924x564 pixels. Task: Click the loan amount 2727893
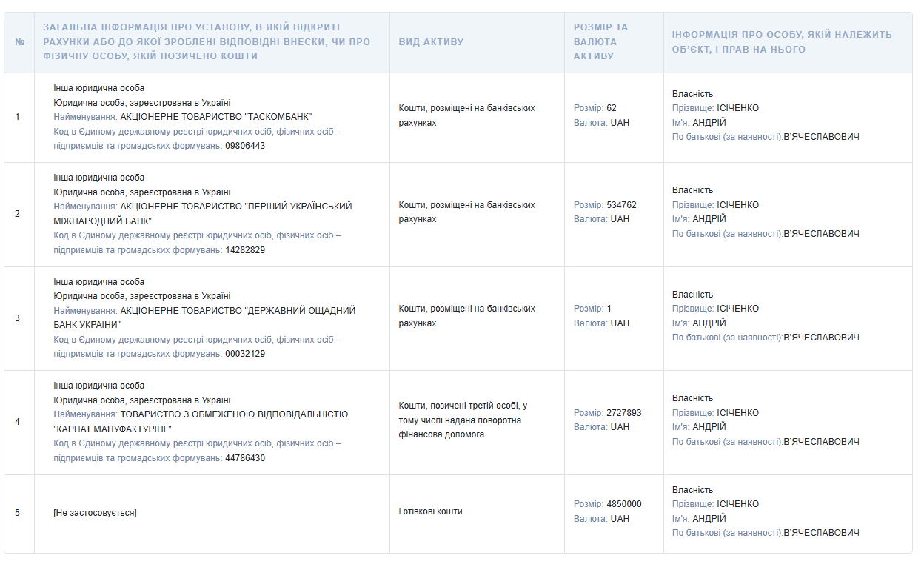point(623,413)
